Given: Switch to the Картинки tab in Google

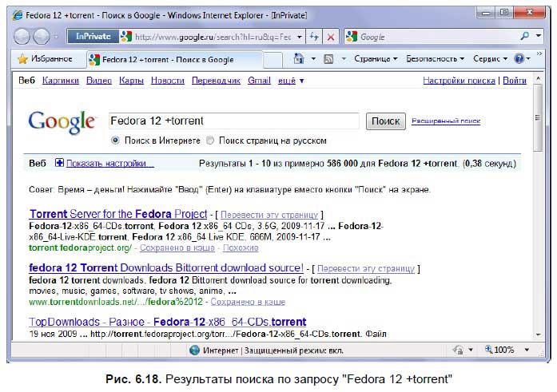Looking at the screenshot, I should click(61, 81).
